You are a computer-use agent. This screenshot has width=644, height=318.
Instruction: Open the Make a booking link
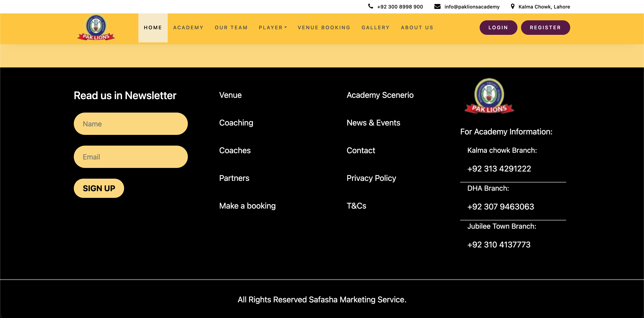coord(247,206)
